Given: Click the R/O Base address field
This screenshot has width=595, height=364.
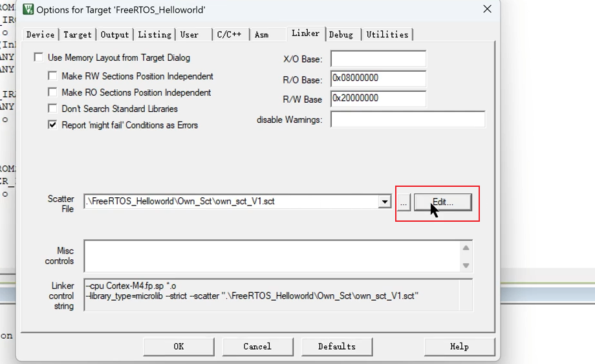Looking at the screenshot, I should click(378, 79).
